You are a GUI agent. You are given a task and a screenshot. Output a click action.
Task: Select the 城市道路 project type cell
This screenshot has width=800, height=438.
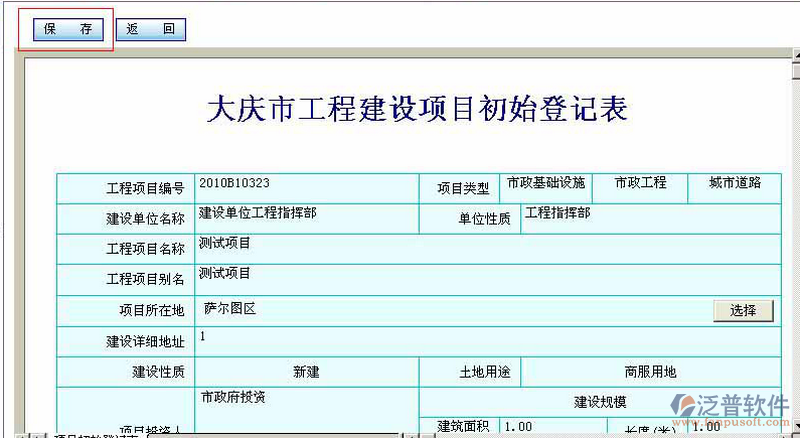[x=735, y=187]
